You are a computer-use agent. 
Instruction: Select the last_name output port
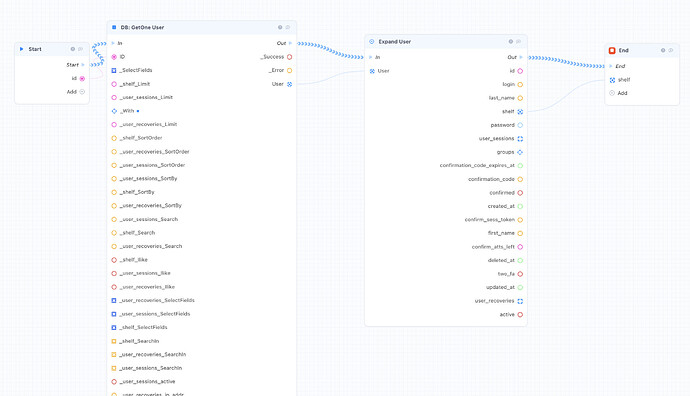520,98
